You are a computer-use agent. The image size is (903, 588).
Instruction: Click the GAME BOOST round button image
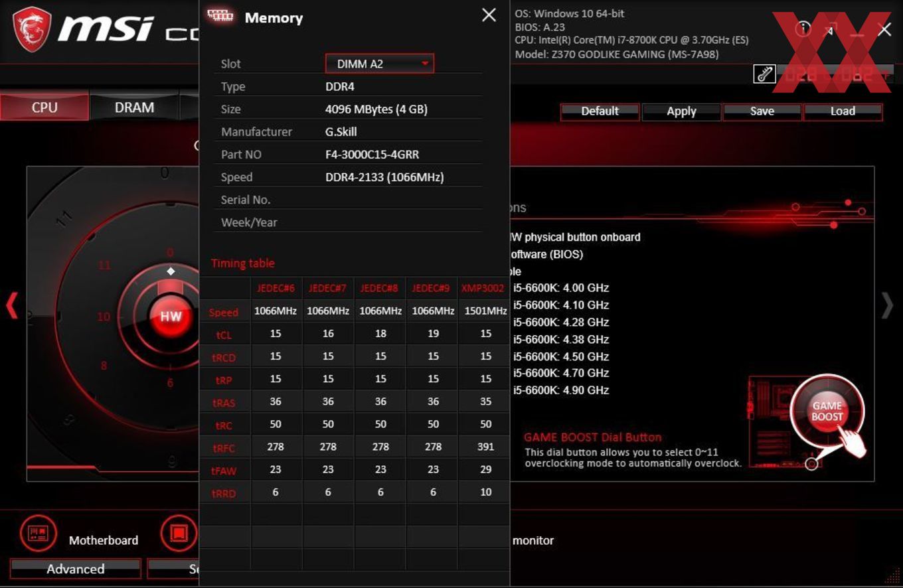pyautogui.click(x=827, y=411)
